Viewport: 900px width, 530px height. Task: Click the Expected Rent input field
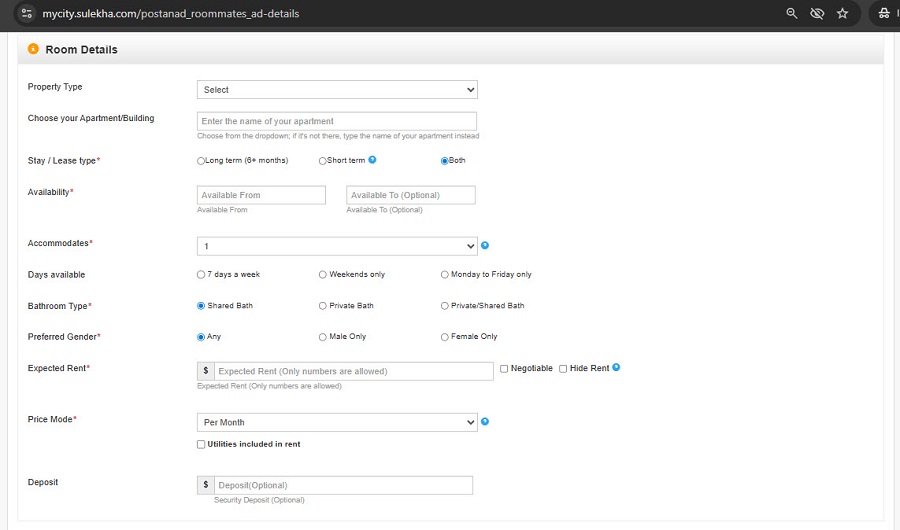pos(353,371)
